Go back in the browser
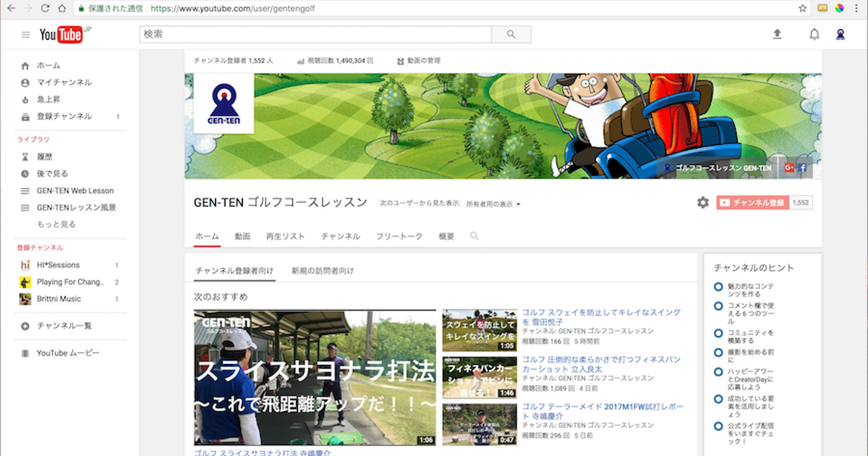The width and height of the screenshot is (868, 456). 11,9
